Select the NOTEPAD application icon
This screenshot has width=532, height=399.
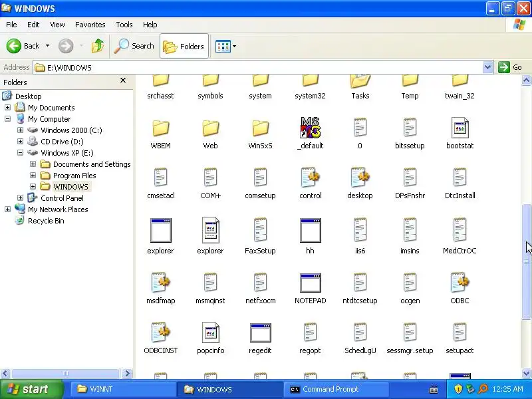310,283
